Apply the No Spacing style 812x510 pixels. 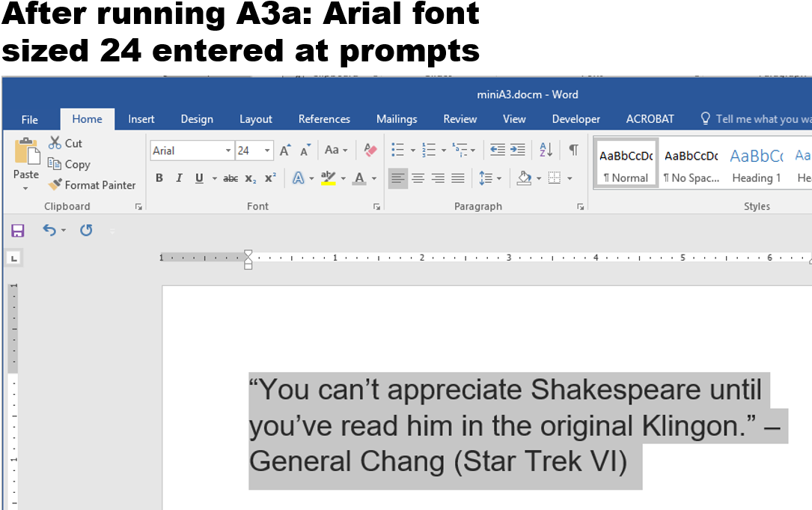click(692, 164)
